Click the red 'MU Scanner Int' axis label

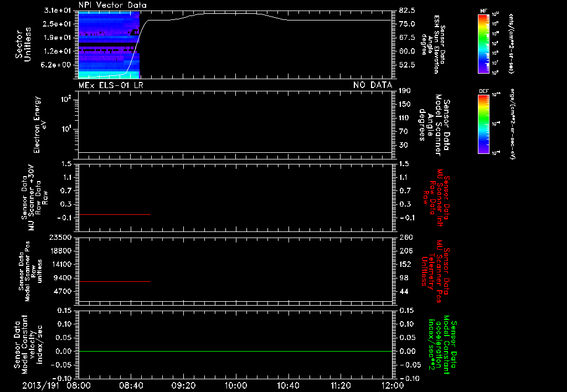point(436,198)
